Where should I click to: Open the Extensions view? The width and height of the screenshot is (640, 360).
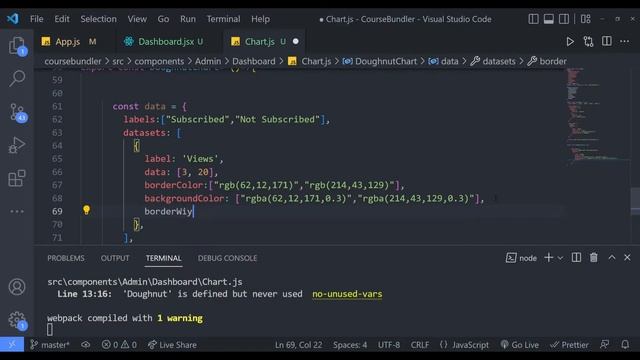click(x=17, y=178)
